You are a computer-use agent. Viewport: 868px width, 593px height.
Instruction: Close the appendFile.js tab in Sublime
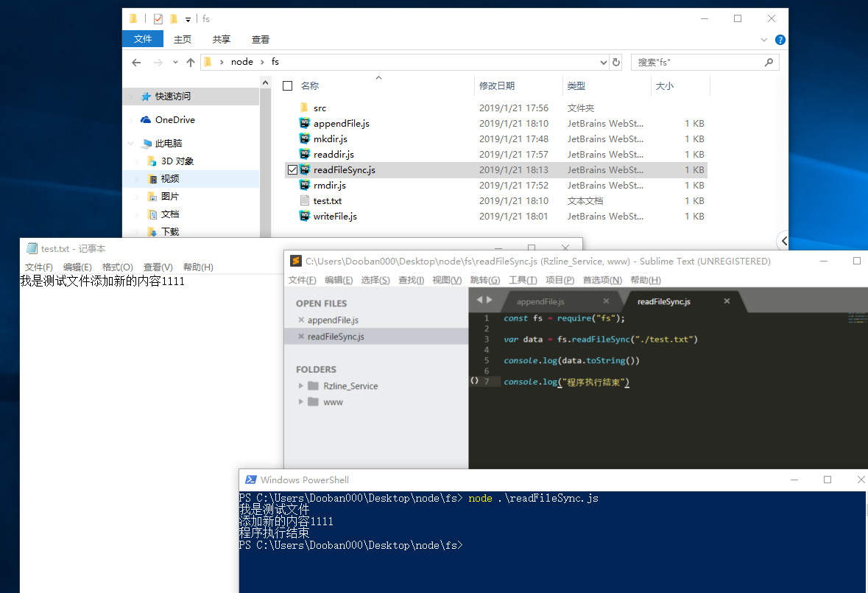(x=606, y=301)
